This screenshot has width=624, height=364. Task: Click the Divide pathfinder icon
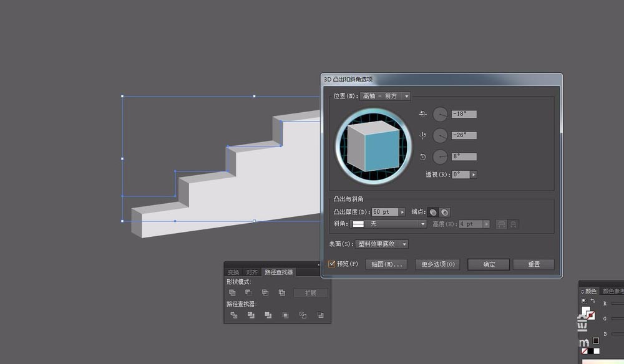(233, 315)
